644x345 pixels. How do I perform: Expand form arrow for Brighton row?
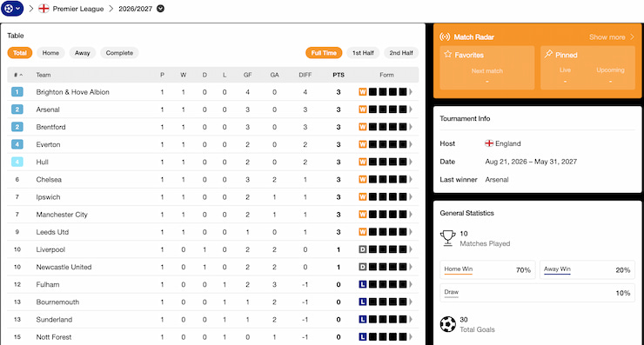tap(410, 92)
